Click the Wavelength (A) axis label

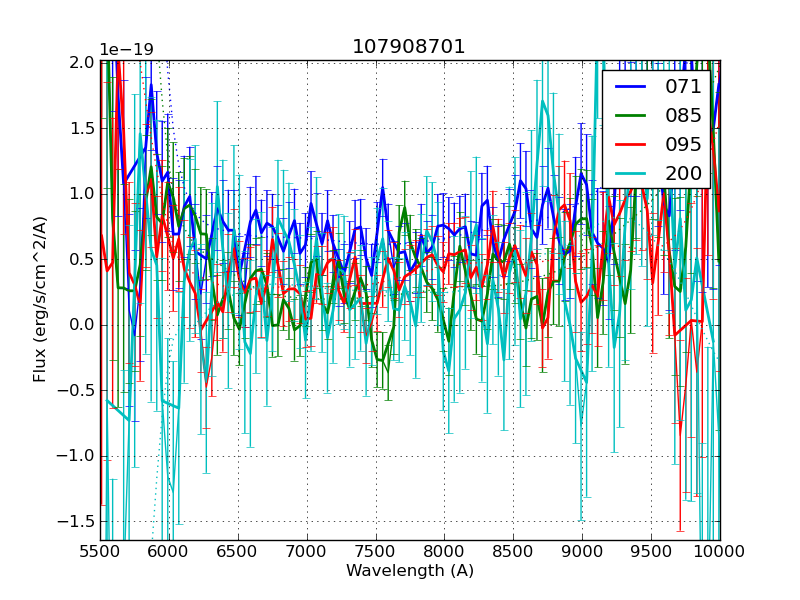click(x=410, y=571)
